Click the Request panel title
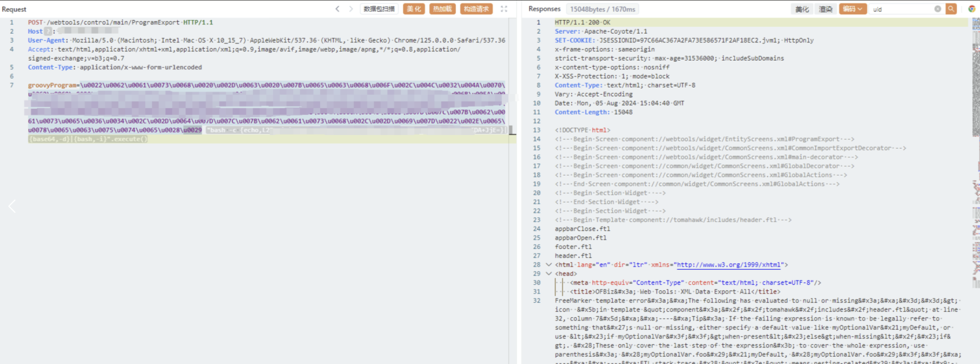This screenshot has width=980, height=364. 14,9
